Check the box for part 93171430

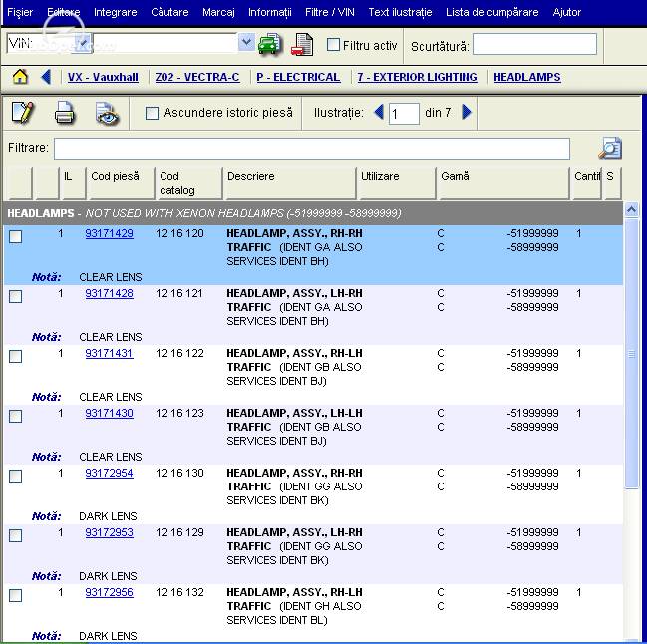(x=16, y=417)
